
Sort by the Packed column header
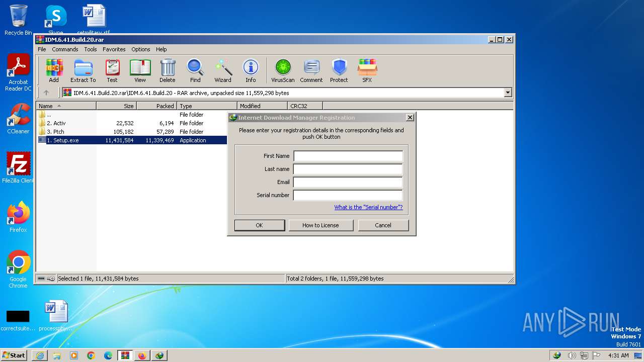pyautogui.click(x=156, y=106)
